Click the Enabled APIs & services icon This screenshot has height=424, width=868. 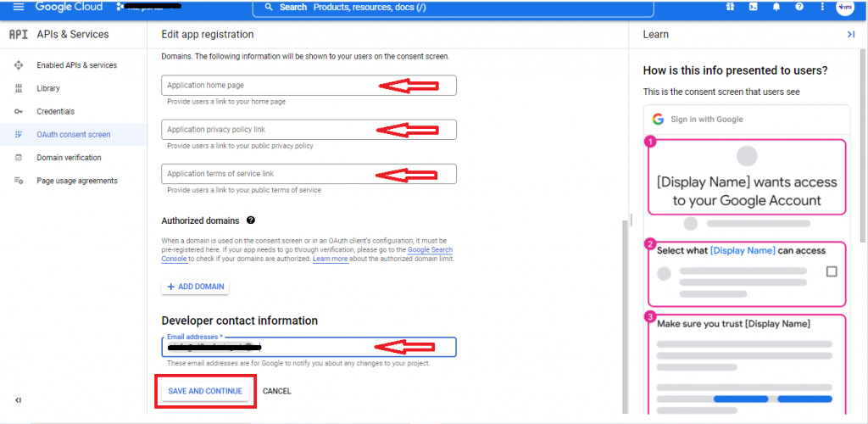19,65
